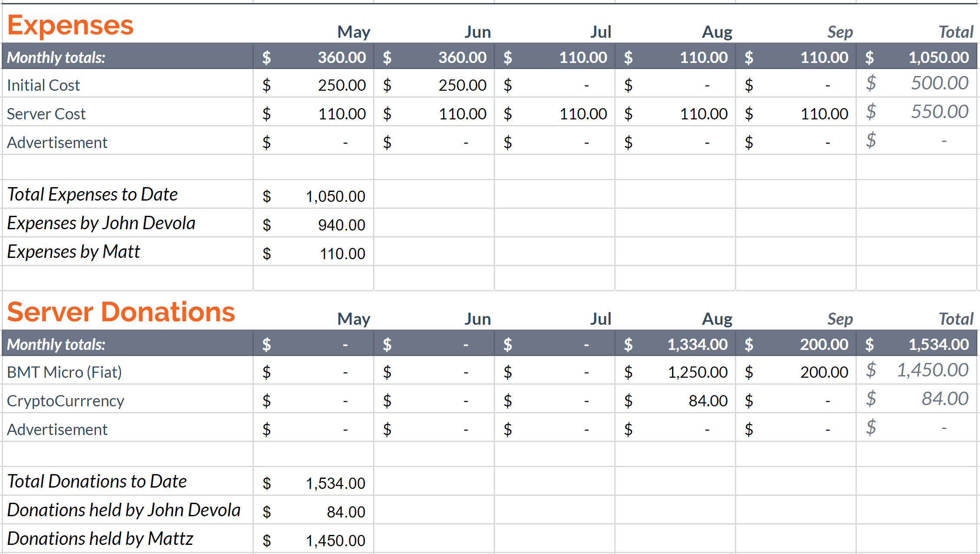Screen dimensions: 980x554
Task: Select CryptoCurrrency August value 84.00
Action: click(708, 400)
